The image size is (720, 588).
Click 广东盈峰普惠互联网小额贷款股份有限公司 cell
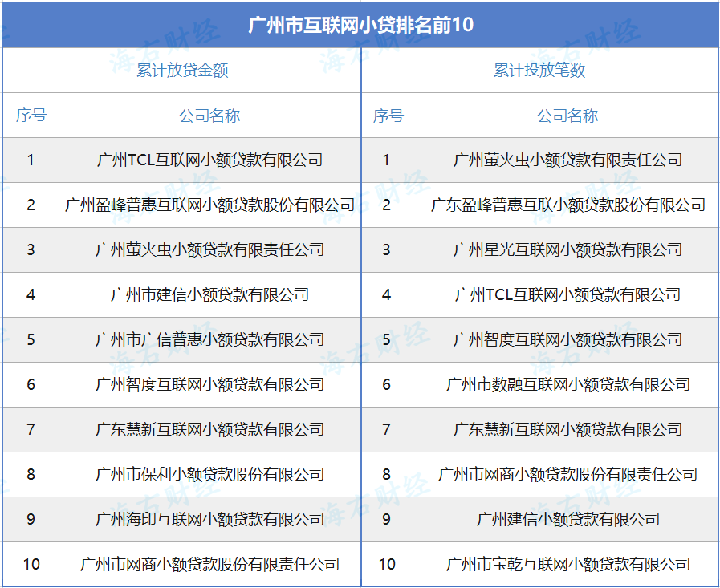click(567, 205)
